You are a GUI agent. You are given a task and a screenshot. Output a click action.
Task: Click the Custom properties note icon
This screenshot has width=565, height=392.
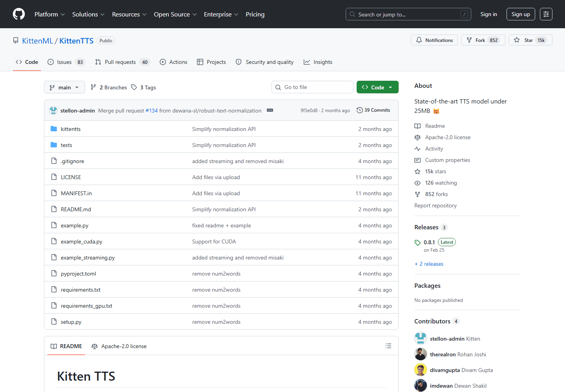417,160
